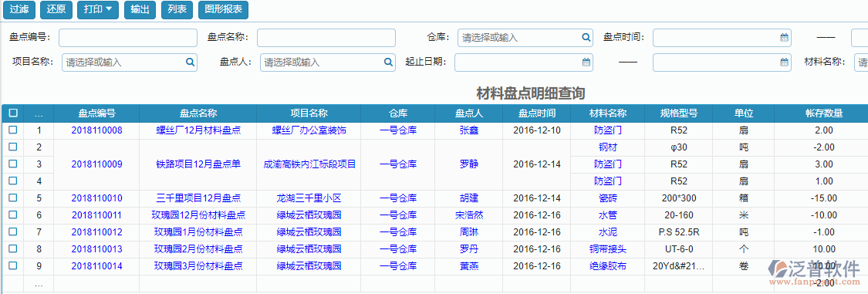868x294 pixels.
Task: Check the box for row 4
Action: click(x=13, y=181)
